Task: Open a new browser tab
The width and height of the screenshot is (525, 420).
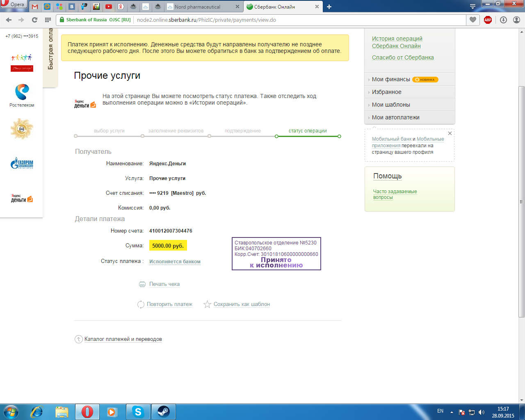Action: pos(329,7)
